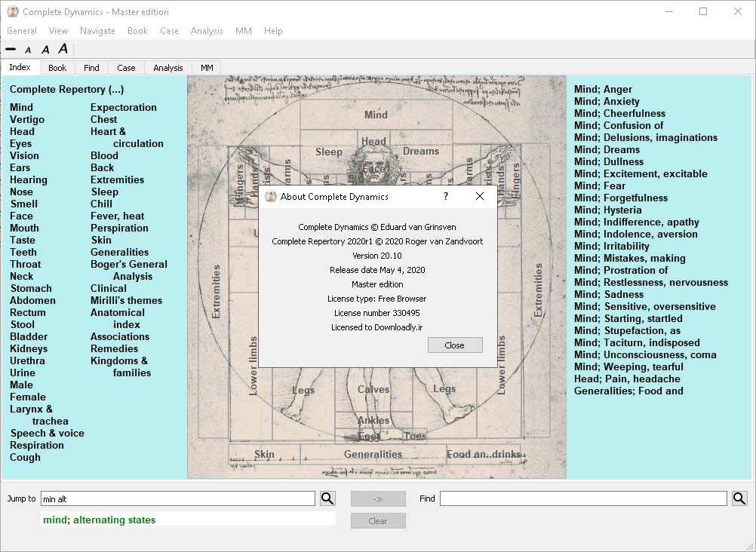The width and height of the screenshot is (756, 552).
Task: Click the Skin region on Vitruvian image
Action: click(264, 454)
